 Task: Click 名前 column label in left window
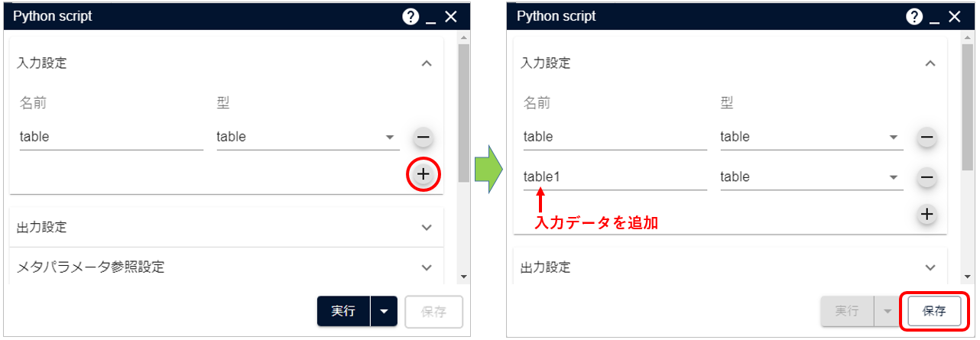click(33, 103)
